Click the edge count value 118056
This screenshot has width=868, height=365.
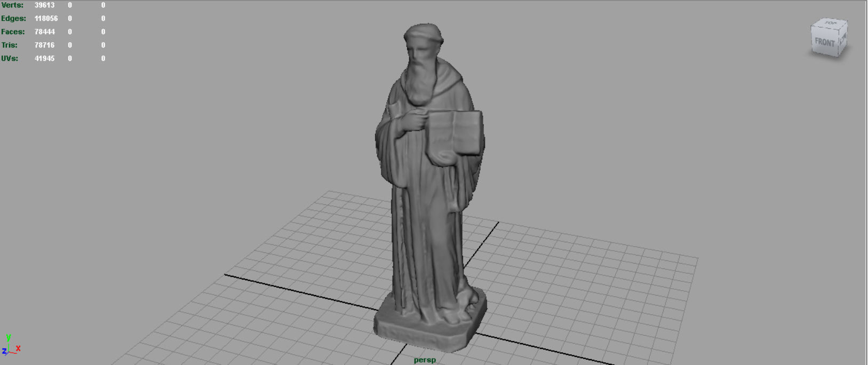click(x=46, y=18)
